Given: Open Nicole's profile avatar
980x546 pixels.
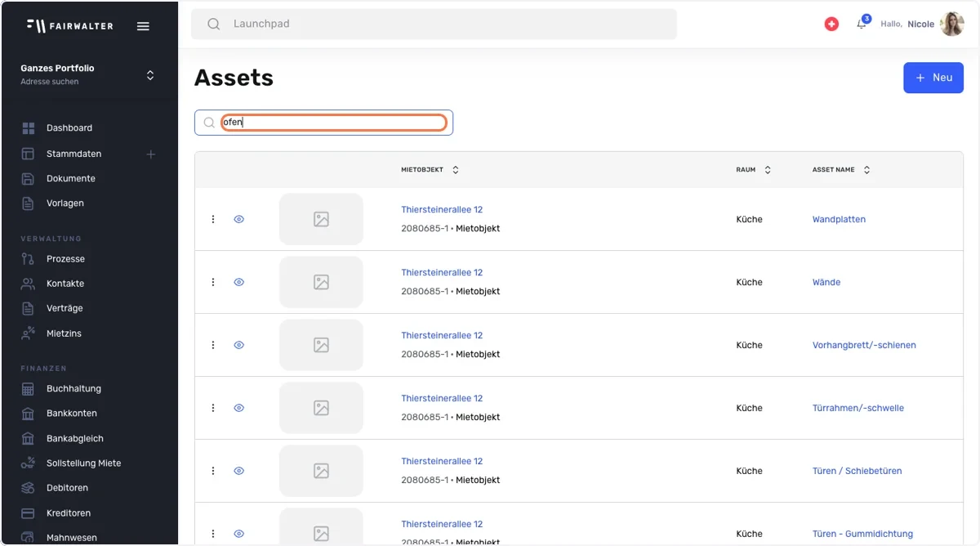Looking at the screenshot, I should coord(952,24).
